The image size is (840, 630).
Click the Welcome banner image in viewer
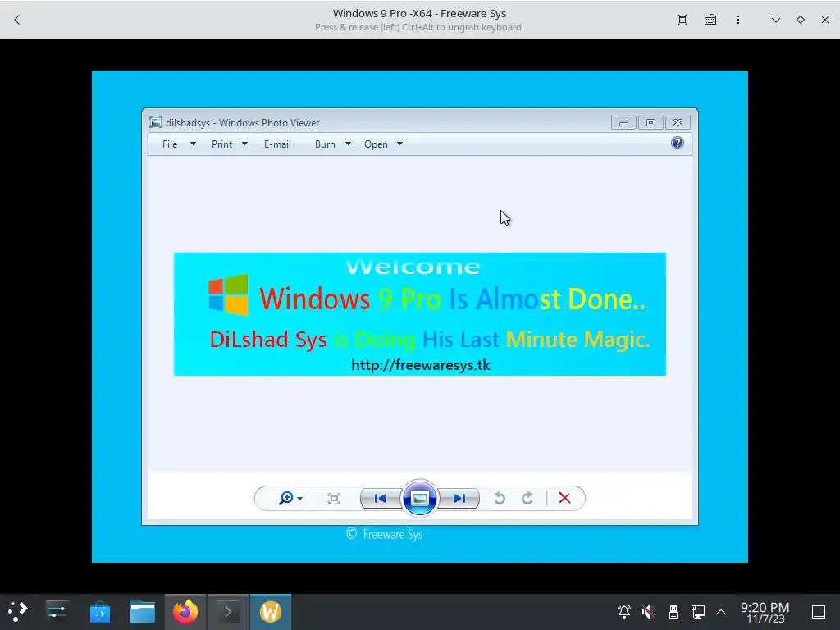click(419, 314)
